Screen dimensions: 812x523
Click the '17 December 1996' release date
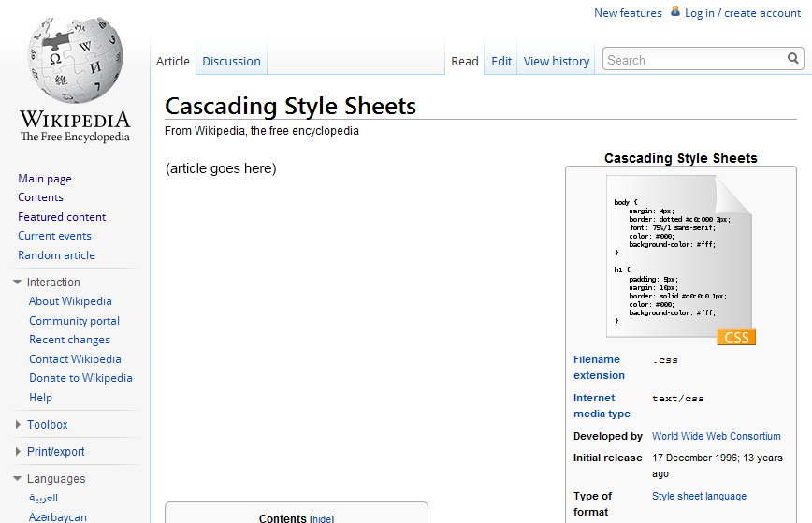pyautogui.click(x=695, y=458)
